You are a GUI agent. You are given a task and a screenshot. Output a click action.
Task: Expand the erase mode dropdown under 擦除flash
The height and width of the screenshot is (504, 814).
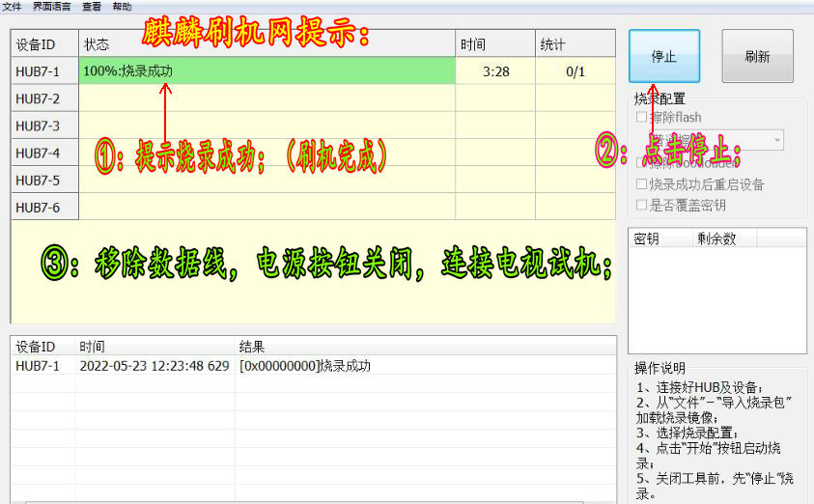pyautogui.click(x=775, y=141)
